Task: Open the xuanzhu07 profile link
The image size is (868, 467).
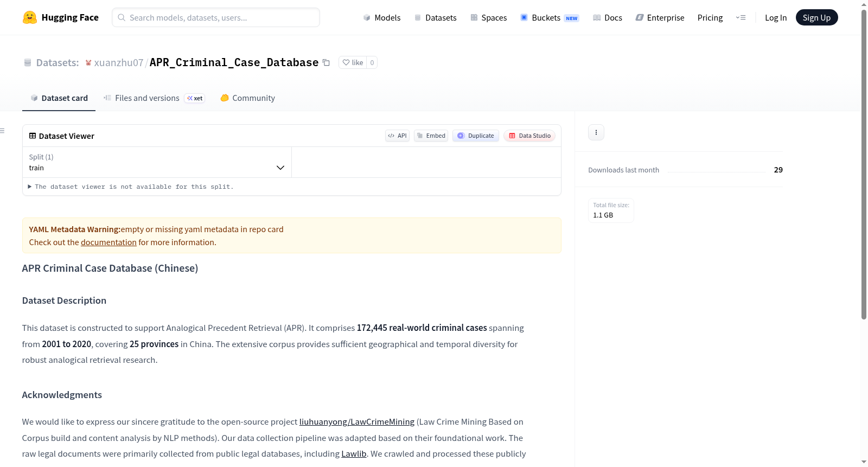Action: coord(119,62)
